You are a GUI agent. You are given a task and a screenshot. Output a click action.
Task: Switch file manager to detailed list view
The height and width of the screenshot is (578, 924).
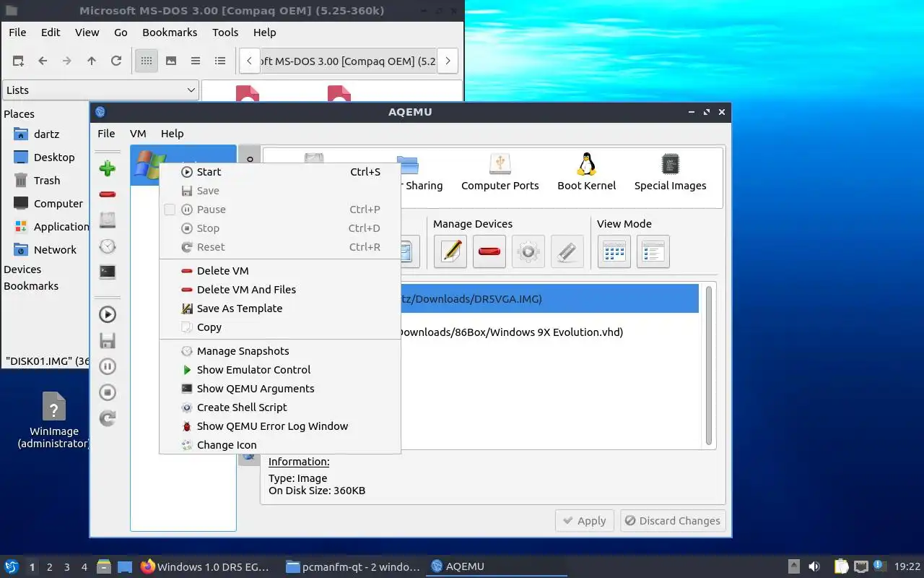click(x=220, y=61)
